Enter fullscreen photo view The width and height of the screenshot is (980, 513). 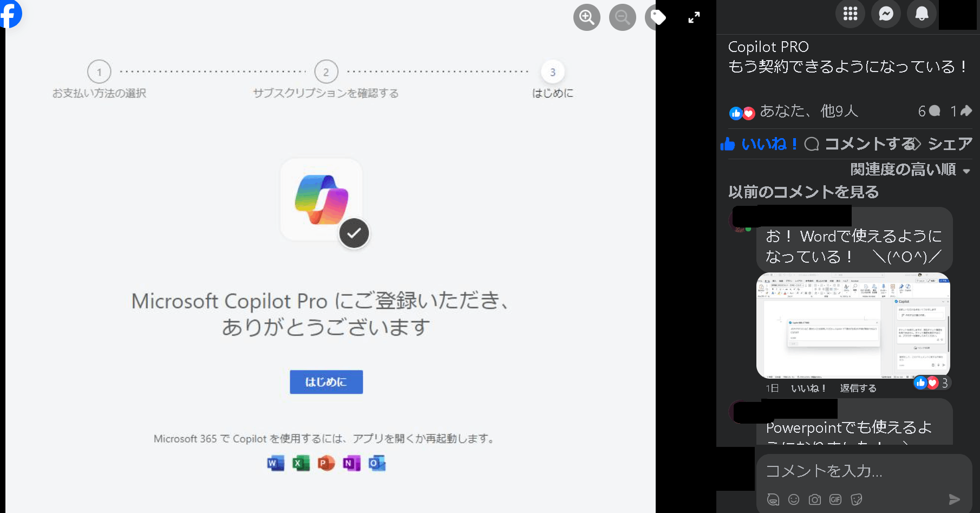[x=694, y=17]
